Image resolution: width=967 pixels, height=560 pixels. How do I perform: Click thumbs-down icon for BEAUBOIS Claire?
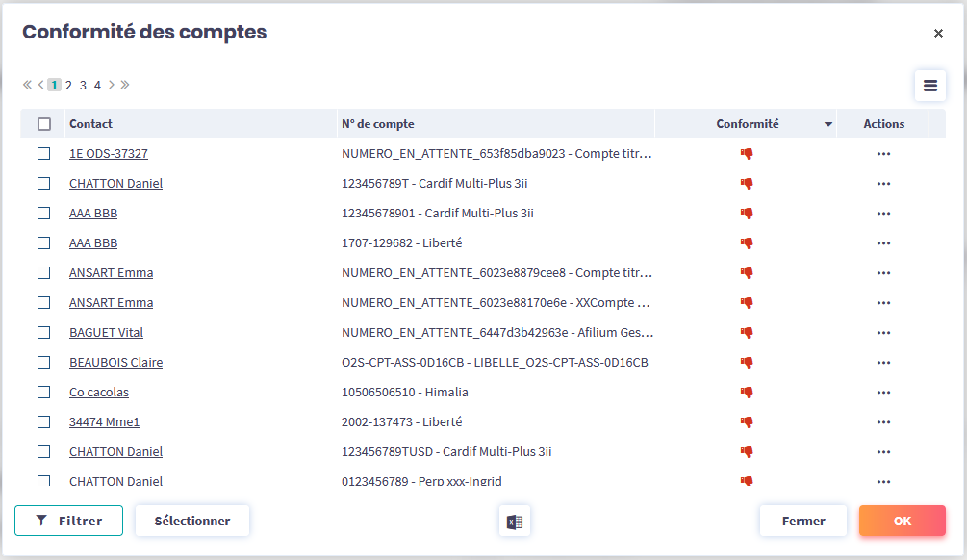point(746,363)
